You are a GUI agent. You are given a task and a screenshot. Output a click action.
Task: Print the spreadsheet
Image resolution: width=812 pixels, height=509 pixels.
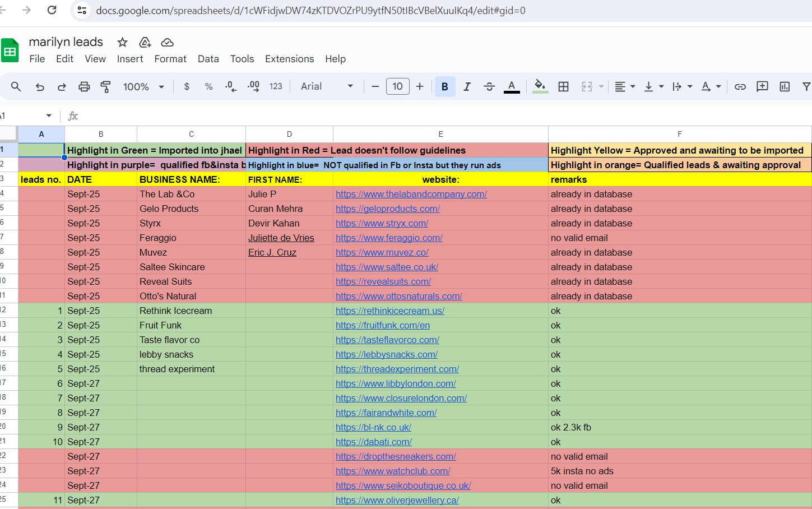tap(84, 86)
